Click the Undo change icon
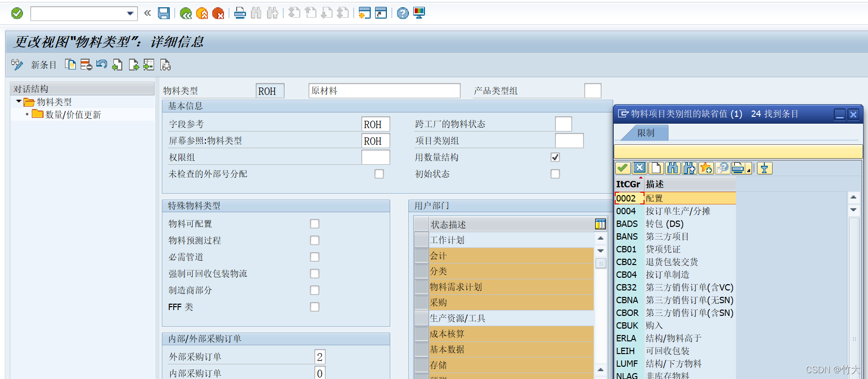Viewport: 868px width, 379px height. [102, 65]
